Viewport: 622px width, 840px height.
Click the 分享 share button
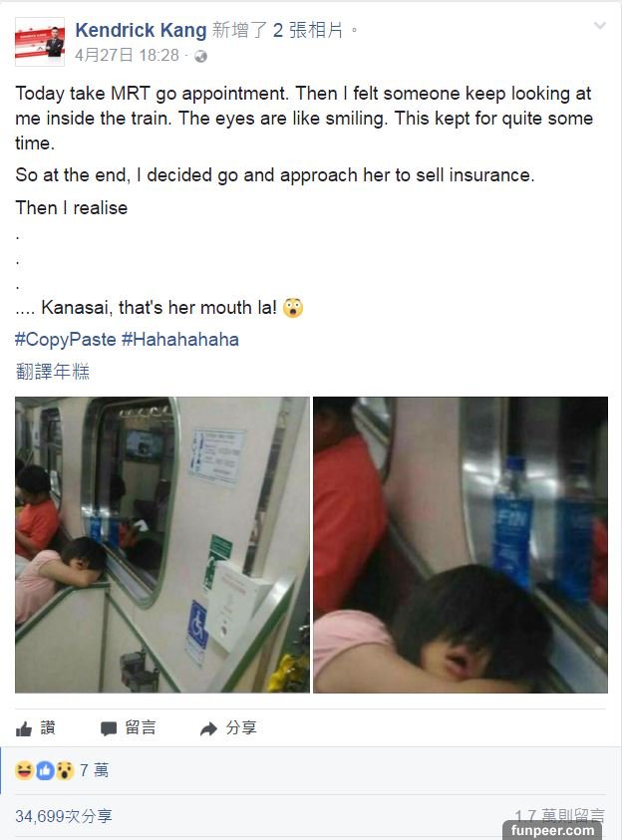tap(228, 728)
